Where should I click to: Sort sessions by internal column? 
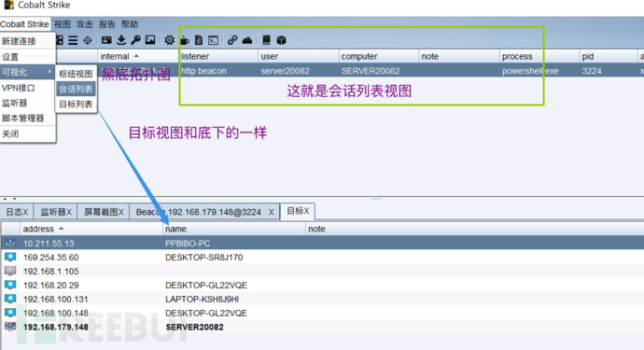(138, 56)
